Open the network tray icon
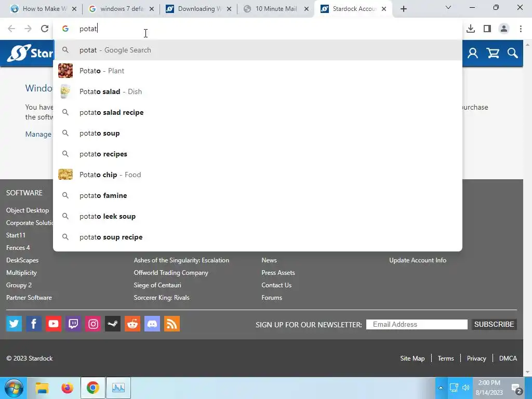This screenshot has width=532, height=399. (x=454, y=388)
